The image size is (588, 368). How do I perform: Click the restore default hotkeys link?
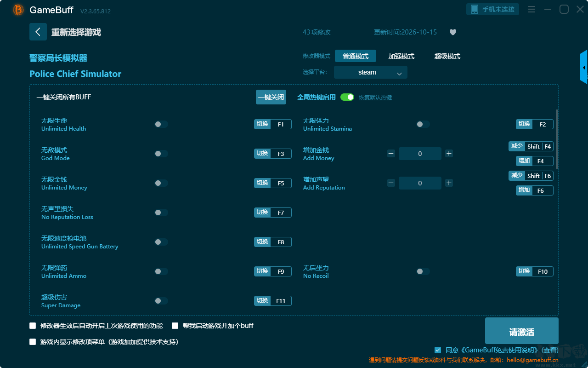pos(375,98)
